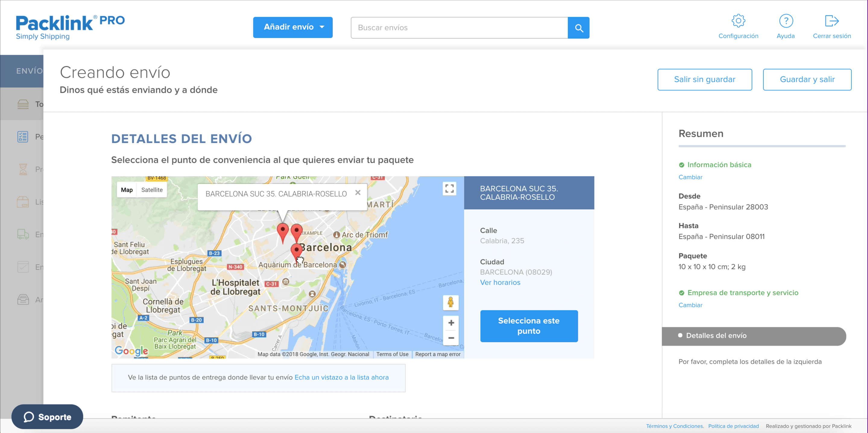Open Soporte chat button
The width and height of the screenshot is (868, 433).
click(47, 417)
